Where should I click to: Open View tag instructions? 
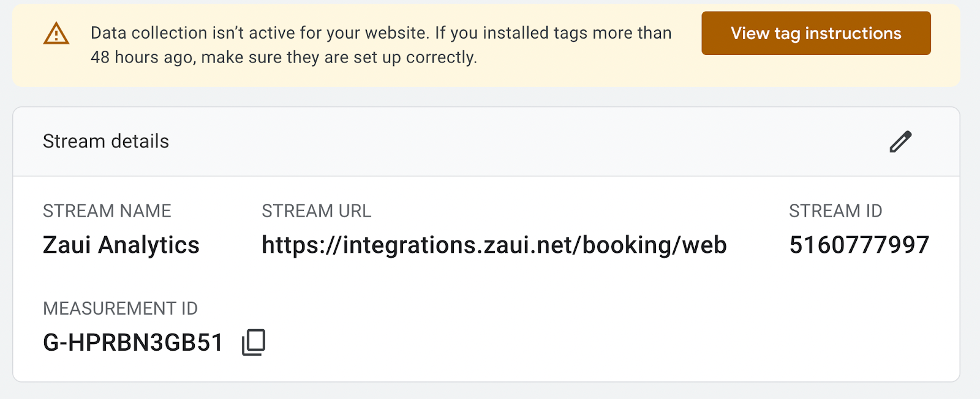pyautogui.click(x=816, y=33)
